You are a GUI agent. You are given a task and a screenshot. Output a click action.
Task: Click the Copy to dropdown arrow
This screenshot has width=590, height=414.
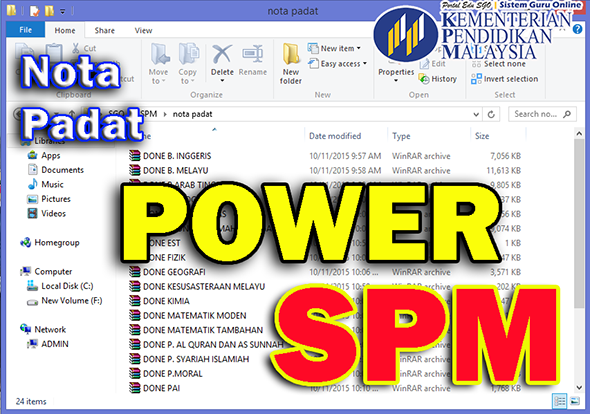pos(193,81)
